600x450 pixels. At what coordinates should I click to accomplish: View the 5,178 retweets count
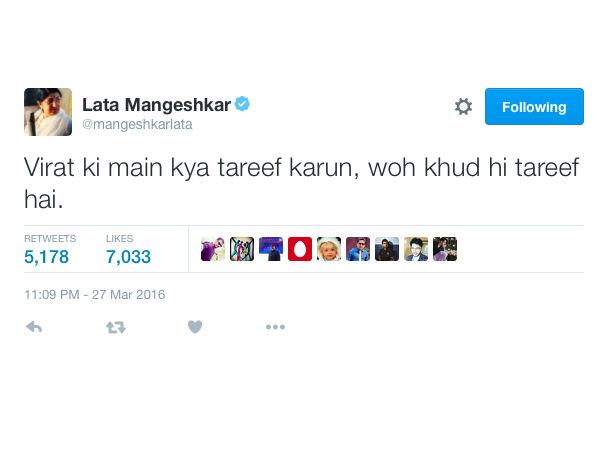coord(46,257)
